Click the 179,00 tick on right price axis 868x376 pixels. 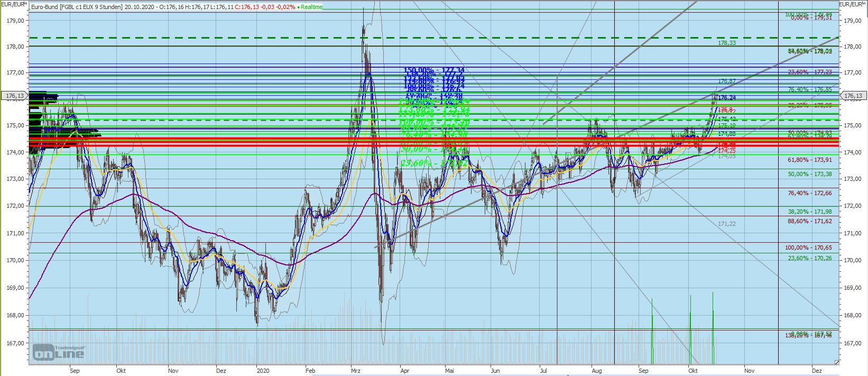(853, 21)
